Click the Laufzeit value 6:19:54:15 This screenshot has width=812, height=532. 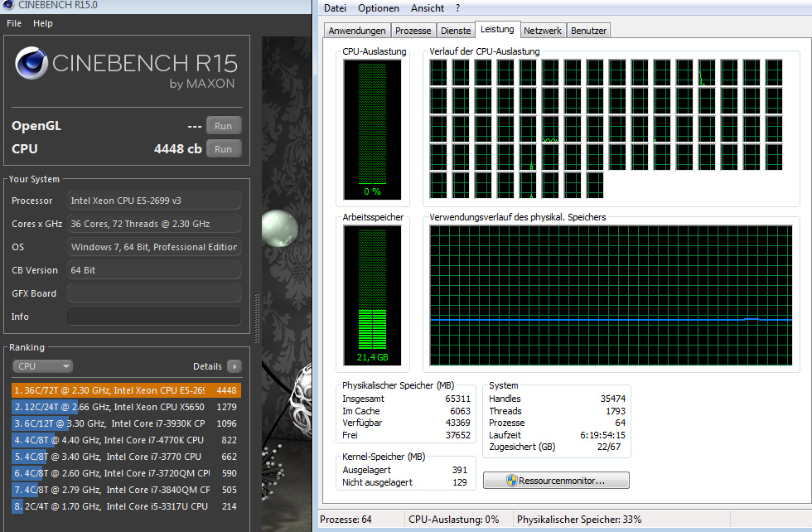tap(603, 435)
